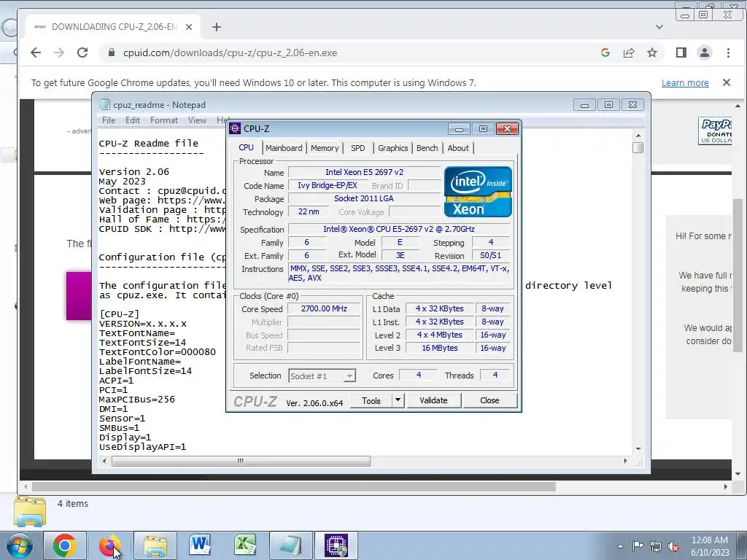Switch to CPU-Z taskbar icon

click(336, 545)
